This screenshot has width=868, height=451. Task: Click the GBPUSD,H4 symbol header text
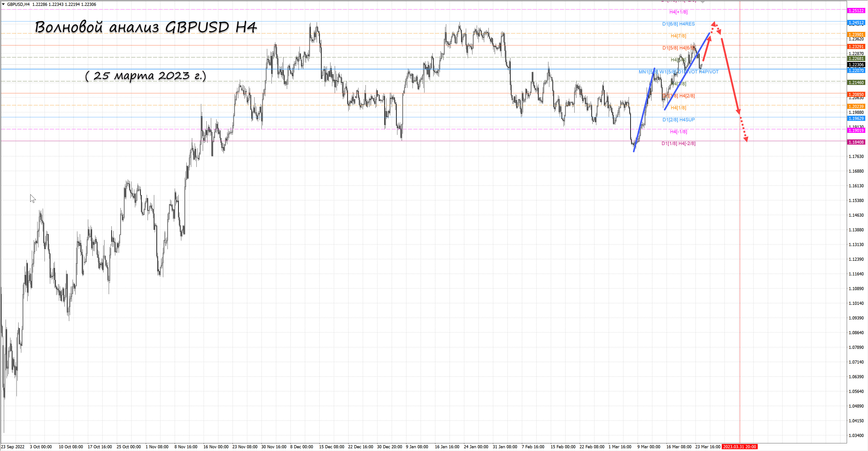18,4
